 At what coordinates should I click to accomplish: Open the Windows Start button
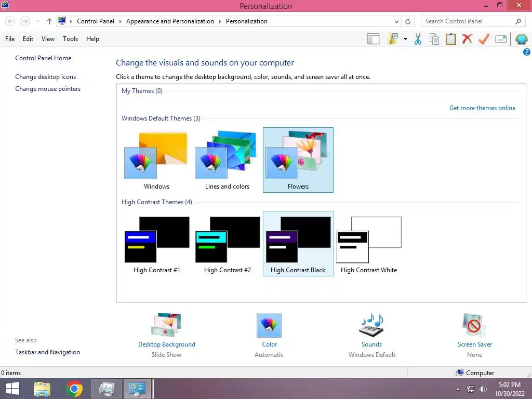12,389
